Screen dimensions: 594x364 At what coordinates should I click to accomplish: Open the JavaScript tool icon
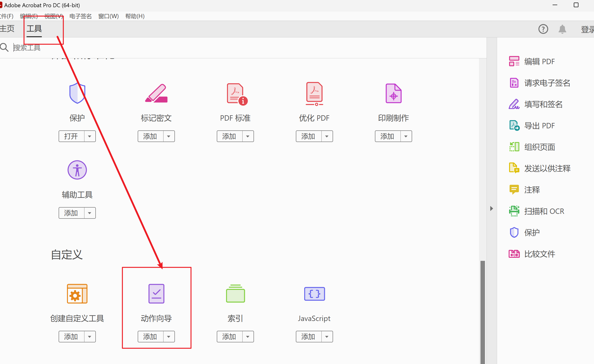point(314,294)
